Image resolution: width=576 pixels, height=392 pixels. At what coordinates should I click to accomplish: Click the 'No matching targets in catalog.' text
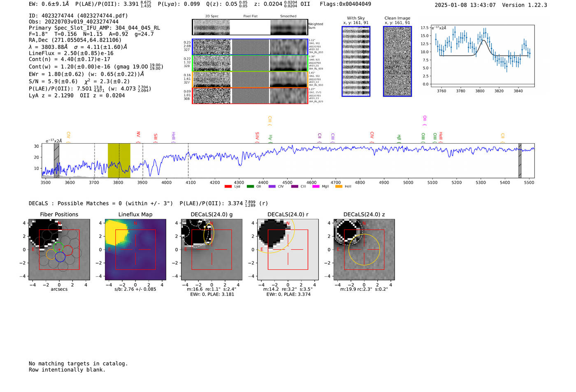[x=78, y=364]
